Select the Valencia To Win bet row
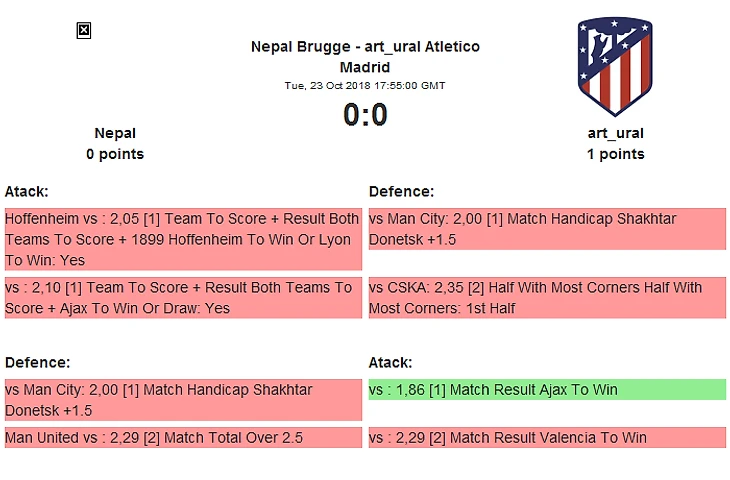 pyautogui.click(x=547, y=437)
